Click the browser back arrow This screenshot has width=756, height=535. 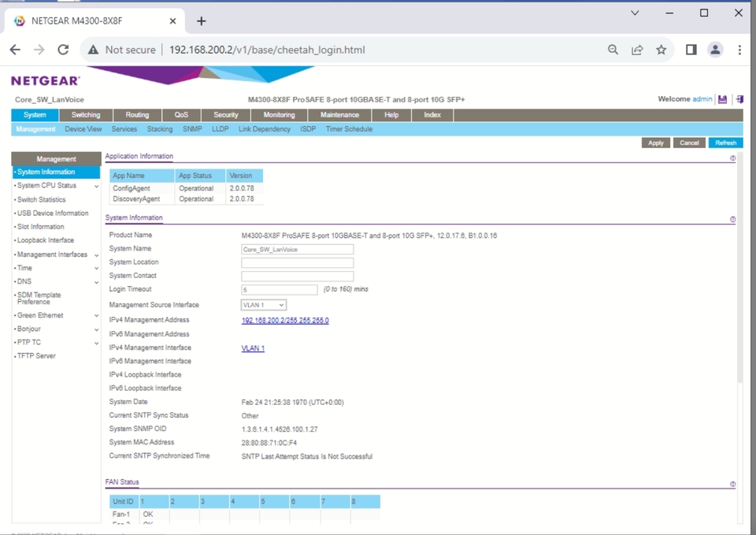coord(16,50)
